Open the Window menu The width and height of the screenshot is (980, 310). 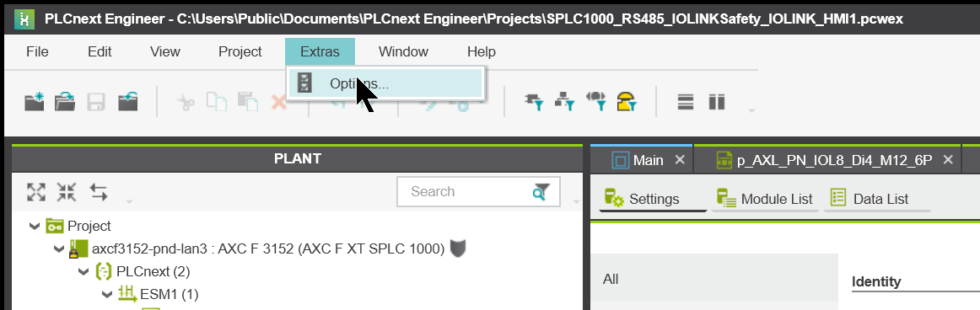point(404,51)
